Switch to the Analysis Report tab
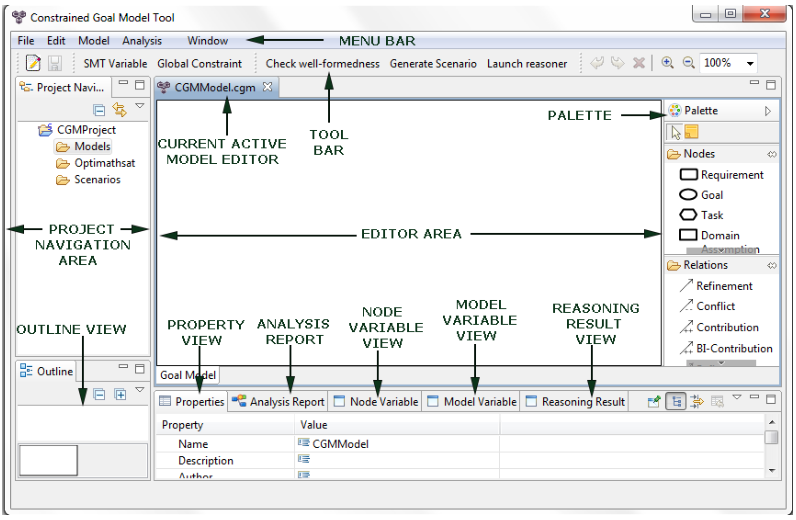The image size is (796, 520). pos(278,402)
